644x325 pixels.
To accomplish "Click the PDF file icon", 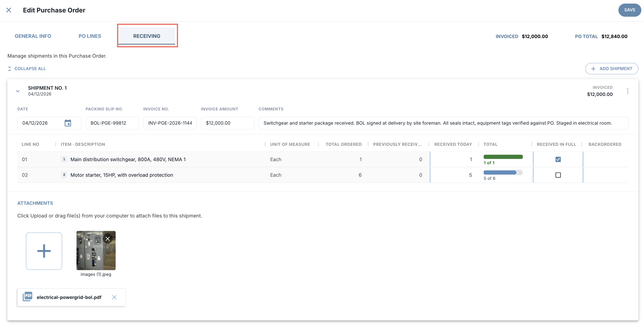I will click(28, 297).
